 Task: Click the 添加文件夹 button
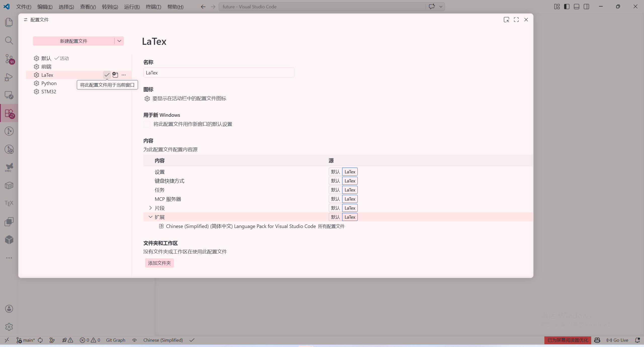coord(159,263)
